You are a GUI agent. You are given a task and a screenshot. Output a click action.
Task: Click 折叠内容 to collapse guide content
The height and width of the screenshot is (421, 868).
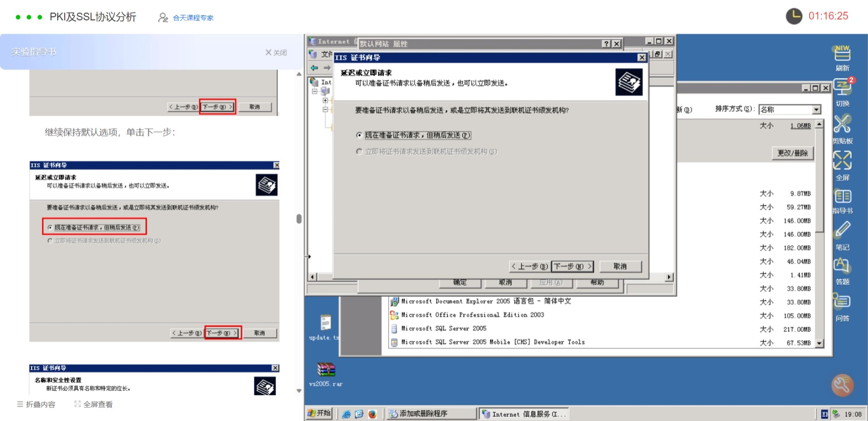click(x=36, y=404)
